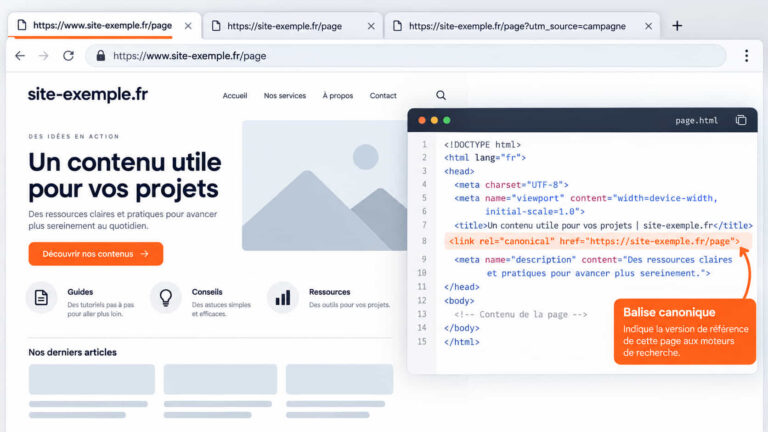Click Des ressources claires et pratiques paragraph

click(x=122, y=220)
